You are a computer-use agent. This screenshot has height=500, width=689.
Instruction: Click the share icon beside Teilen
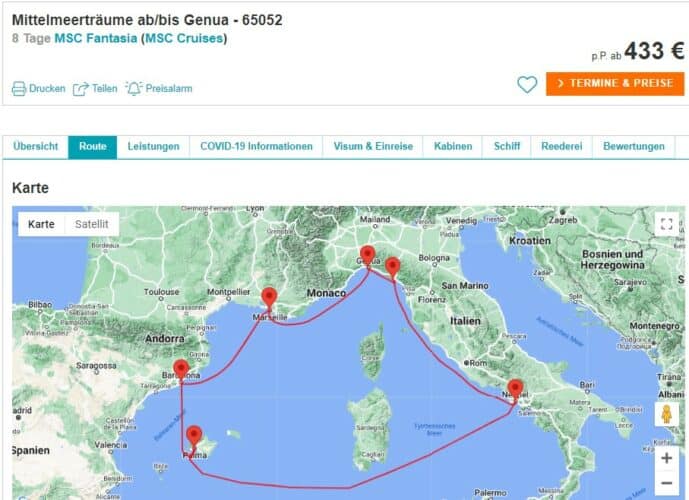pyautogui.click(x=81, y=88)
